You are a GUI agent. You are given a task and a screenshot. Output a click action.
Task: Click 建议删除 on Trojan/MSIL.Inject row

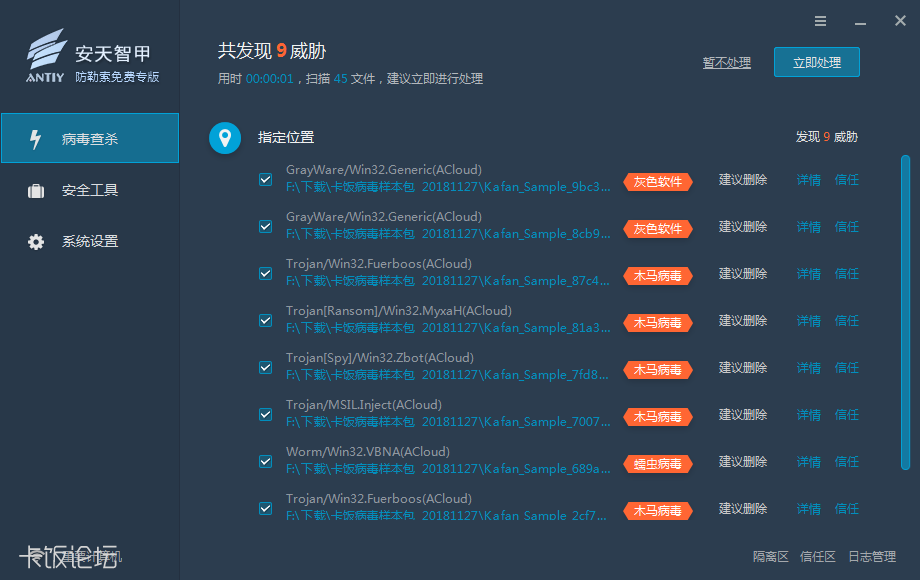pos(743,415)
